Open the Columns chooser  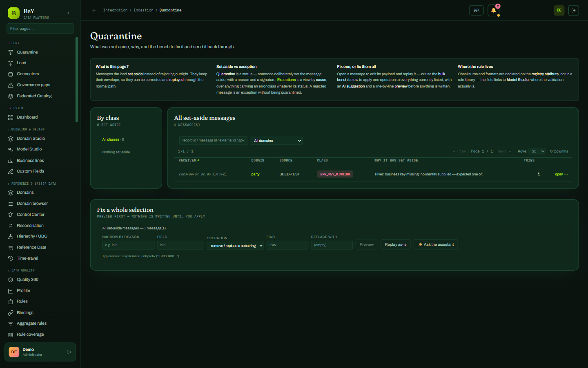click(x=559, y=151)
